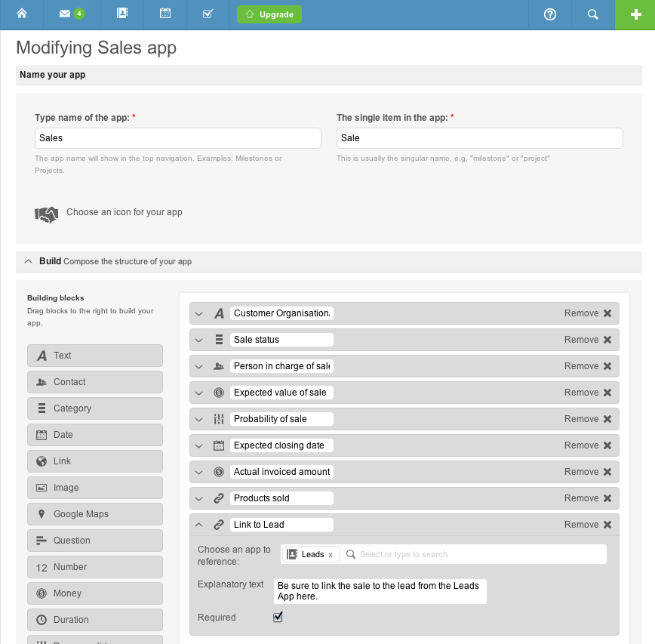Image resolution: width=655 pixels, height=644 pixels.
Task: Select the Number building block
Action: 95,567
